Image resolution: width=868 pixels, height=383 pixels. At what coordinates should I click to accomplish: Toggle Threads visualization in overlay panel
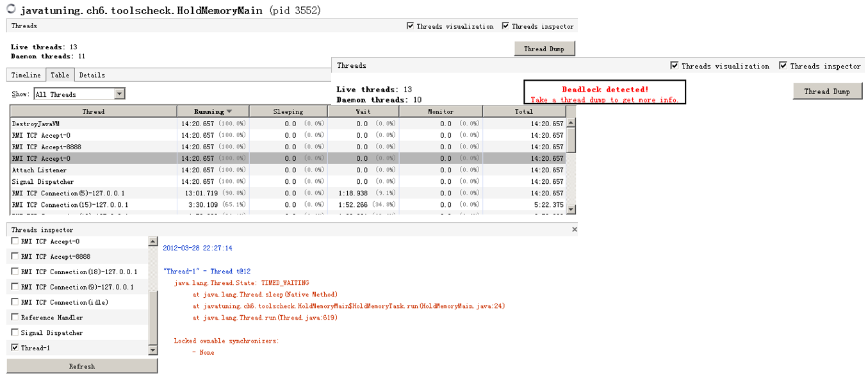click(x=675, y=66)
